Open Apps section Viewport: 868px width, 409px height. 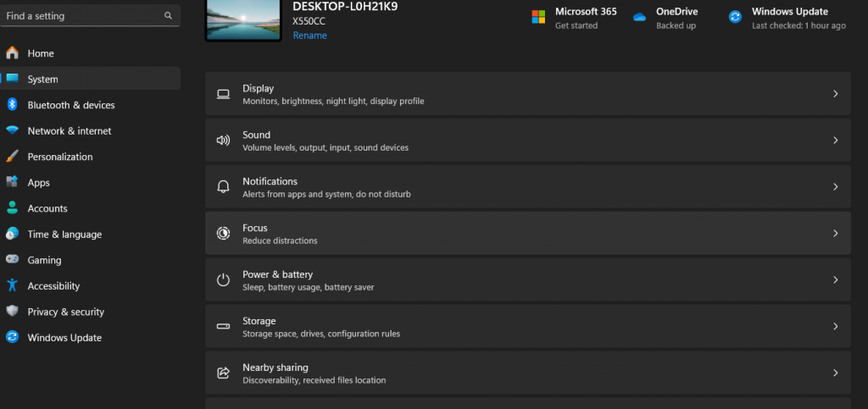point(90,182)
